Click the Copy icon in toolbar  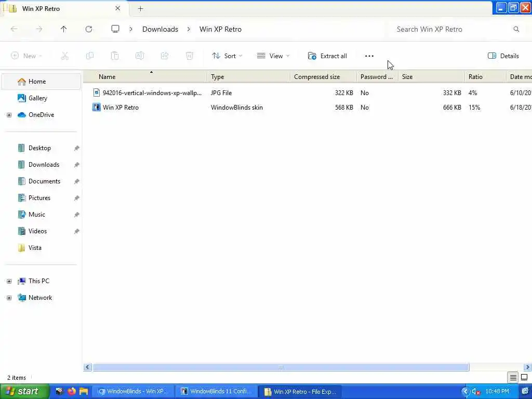tap(90, 56)
